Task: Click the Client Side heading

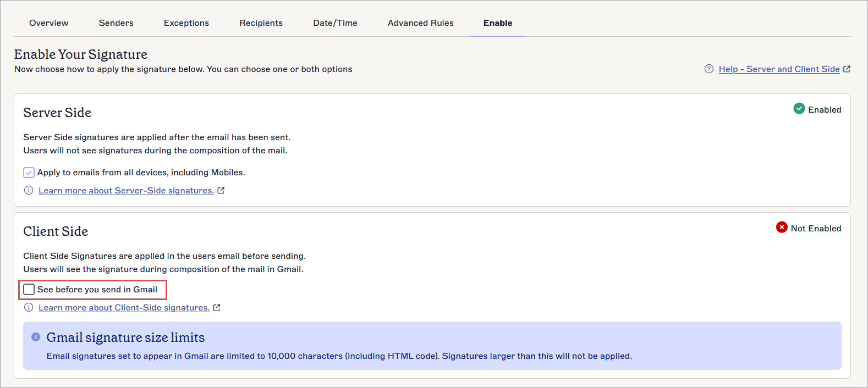Action: point(56,231)
